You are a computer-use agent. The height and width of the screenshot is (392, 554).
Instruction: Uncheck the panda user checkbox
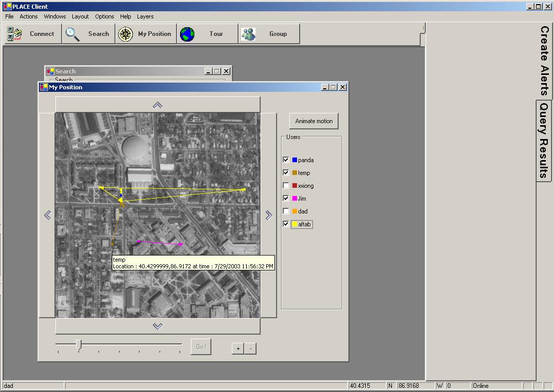click(286, 160)
